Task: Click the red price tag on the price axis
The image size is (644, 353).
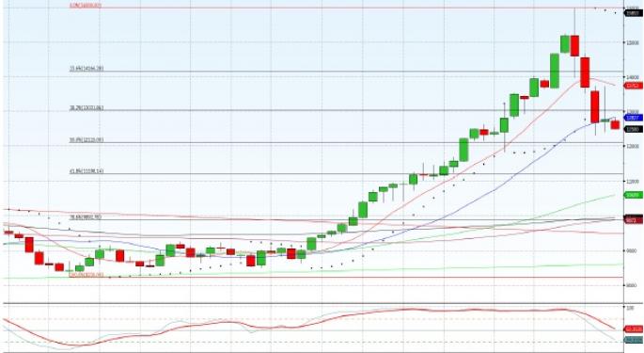Action: 633,86
